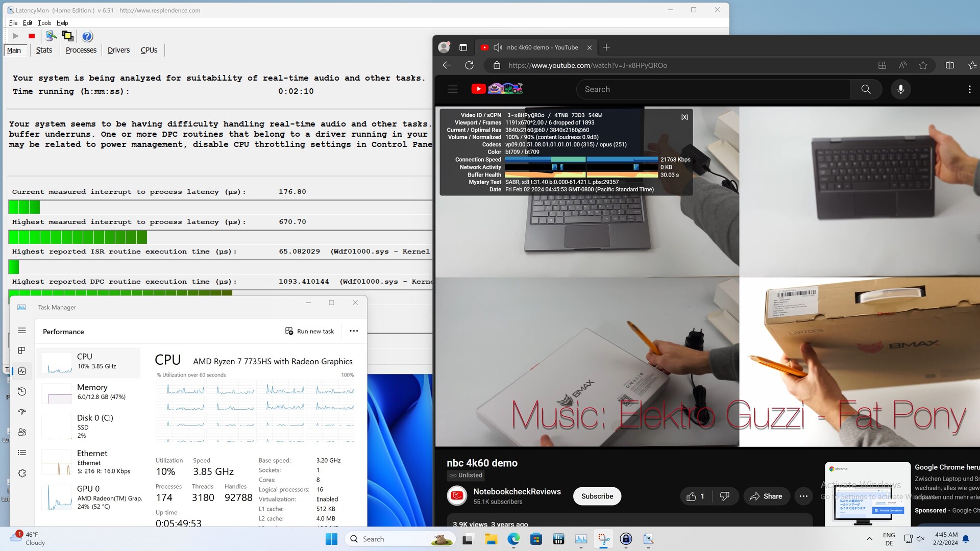The height and width of the screenshot is (551, 980).
Task: Start monitoring with LatencyMon play button
Action: click(x=15, y=36)
